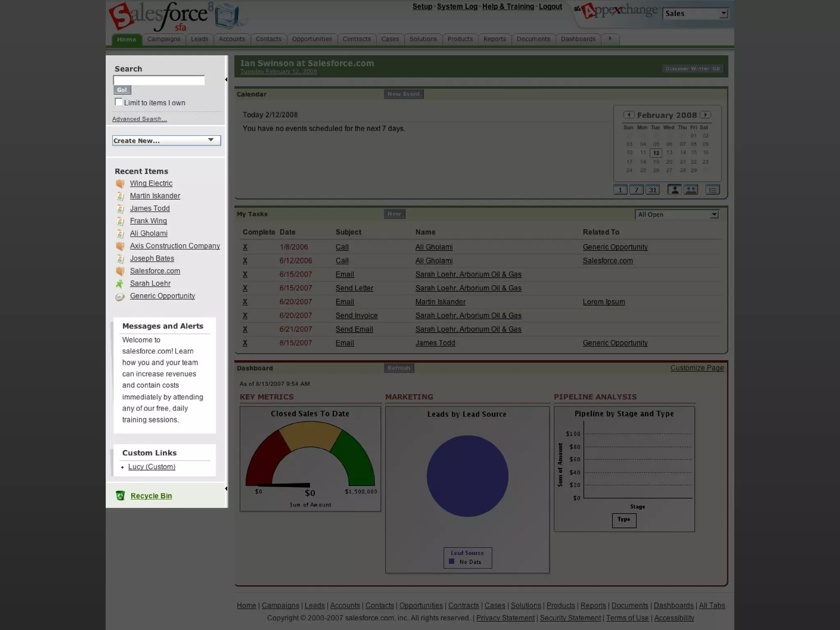Image resolution: width=840 pixels, height=630 pixels.
Task: Mark the 1/8/2006 Call task complete
Action: pos(245,247)
